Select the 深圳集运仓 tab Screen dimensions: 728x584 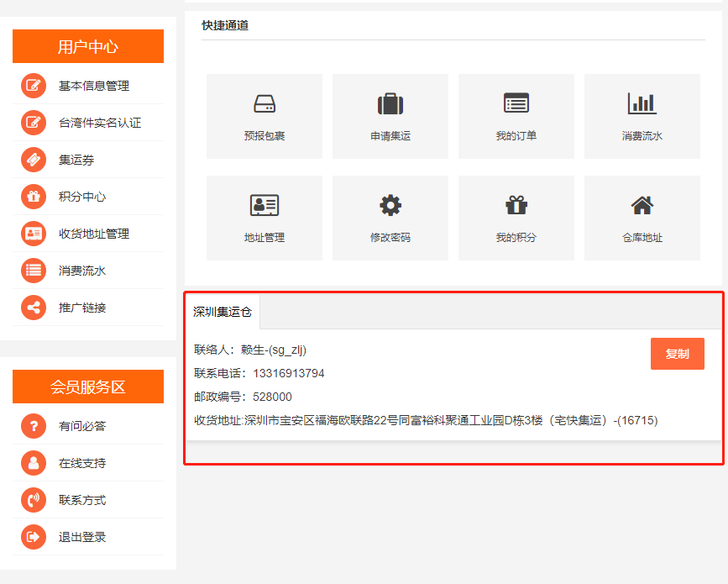pos(223,312)
